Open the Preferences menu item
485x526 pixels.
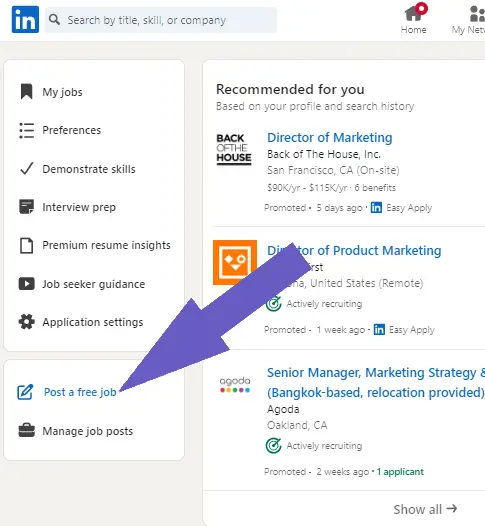tap(71, 130)
